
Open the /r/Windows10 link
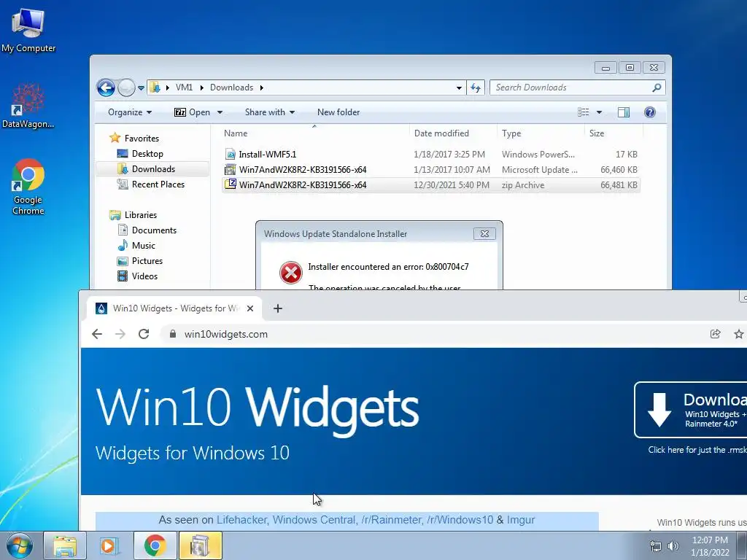click(x=460, y=520)
